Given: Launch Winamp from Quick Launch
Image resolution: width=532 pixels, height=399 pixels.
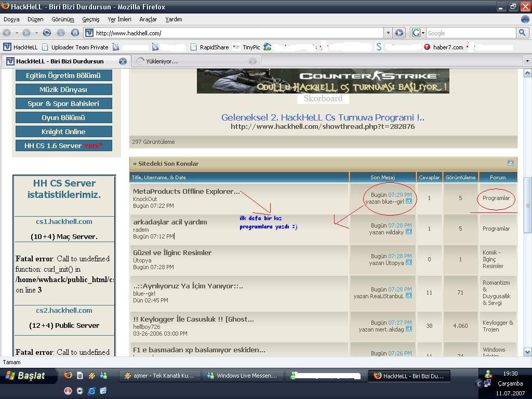Looking at the screenshot, I should pos(91,375).
